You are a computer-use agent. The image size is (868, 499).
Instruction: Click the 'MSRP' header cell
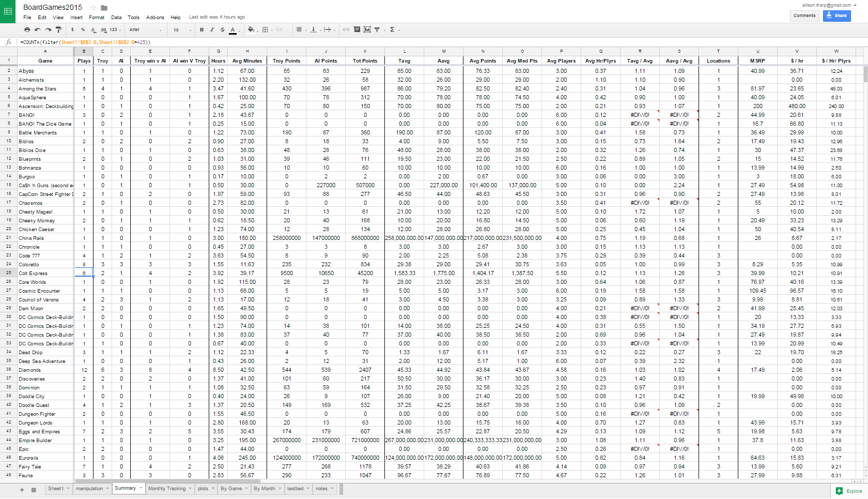pyautogui.click(x=757, y=61)
